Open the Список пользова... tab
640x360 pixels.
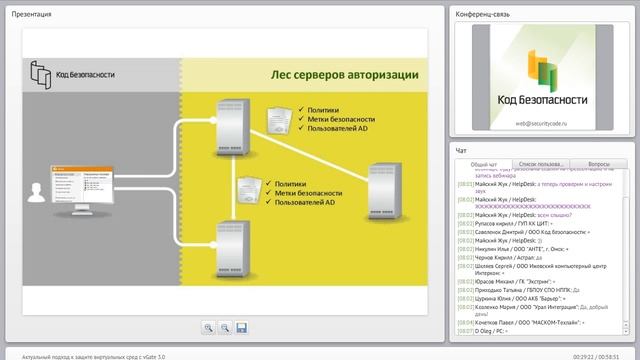pyautogui.click(x=541, y=164)
